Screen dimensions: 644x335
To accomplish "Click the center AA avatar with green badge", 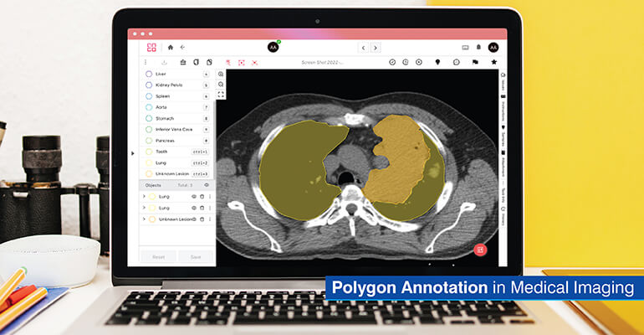I will [x=273, y=47].
